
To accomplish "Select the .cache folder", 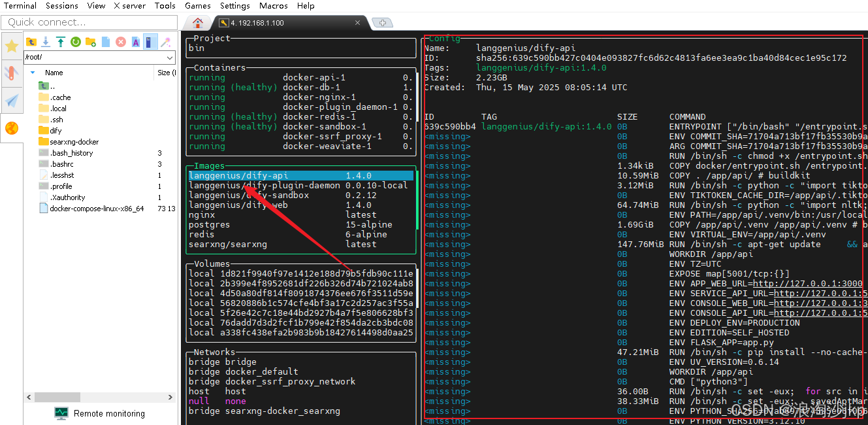I will (x=55, y=97).
